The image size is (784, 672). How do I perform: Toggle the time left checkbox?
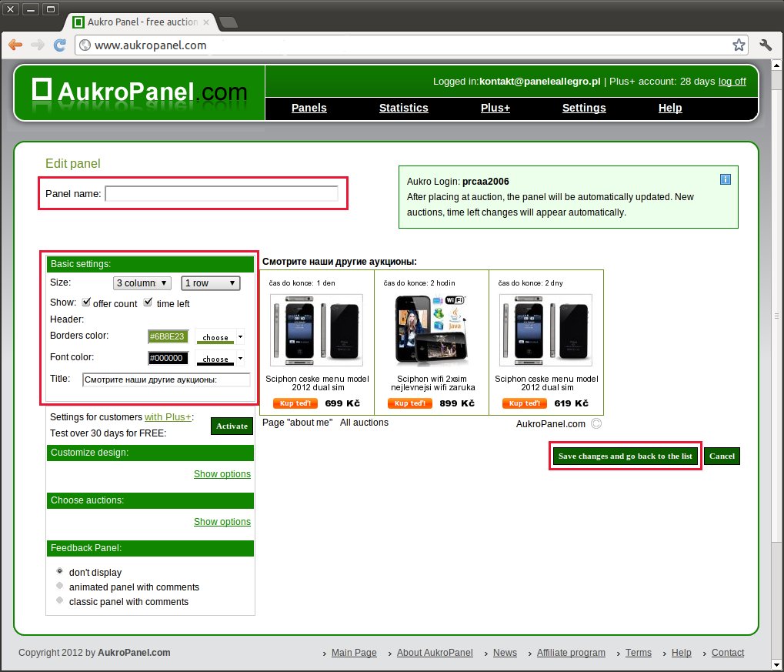[x=148, y=302]
